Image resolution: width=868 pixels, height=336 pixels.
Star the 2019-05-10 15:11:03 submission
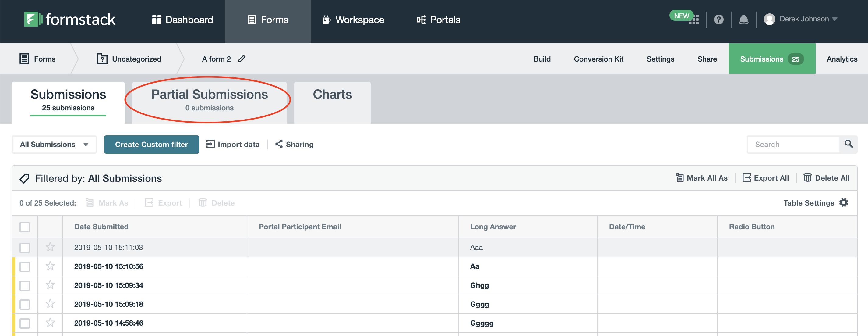point(50,247)
